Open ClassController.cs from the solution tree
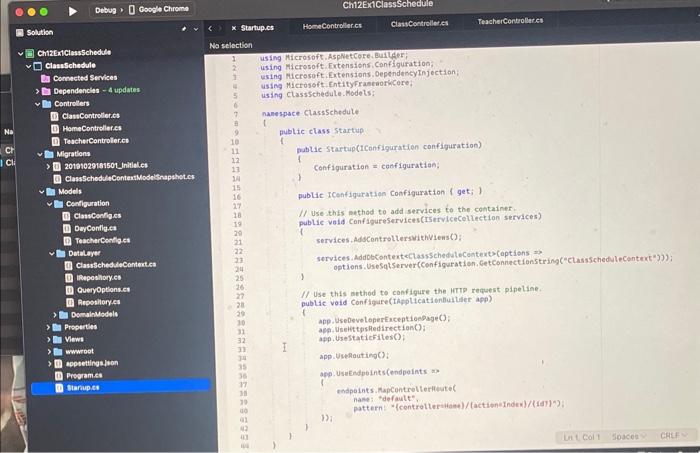Viewport: 700px width, 453px height. point(91,116)
